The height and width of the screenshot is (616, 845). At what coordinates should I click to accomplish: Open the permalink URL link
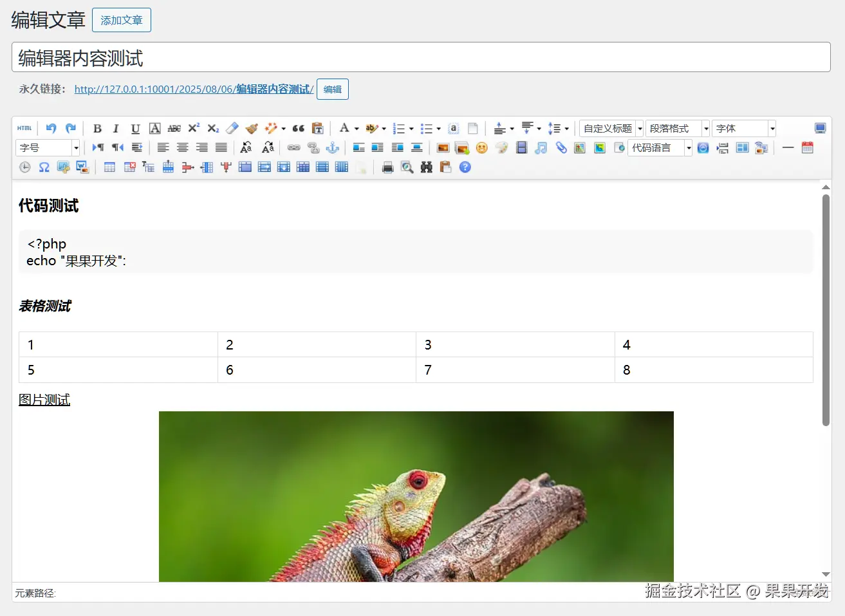tap(194, 89)
